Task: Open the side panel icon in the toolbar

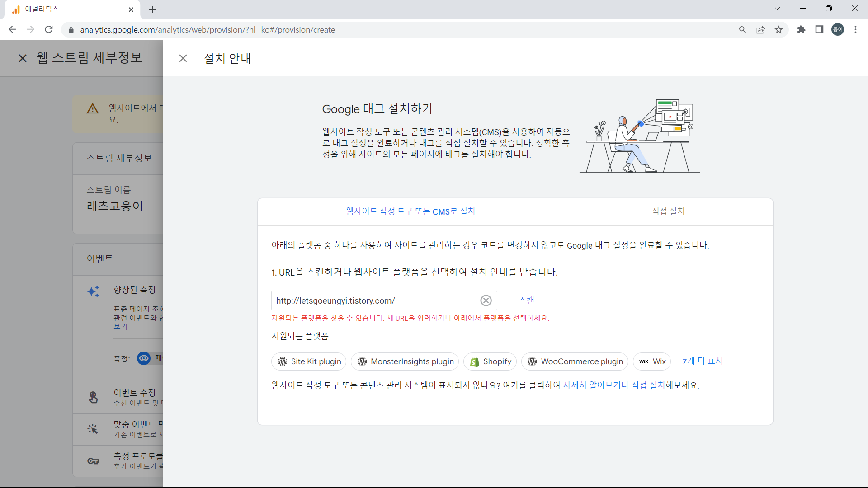Action: [819, 29]
